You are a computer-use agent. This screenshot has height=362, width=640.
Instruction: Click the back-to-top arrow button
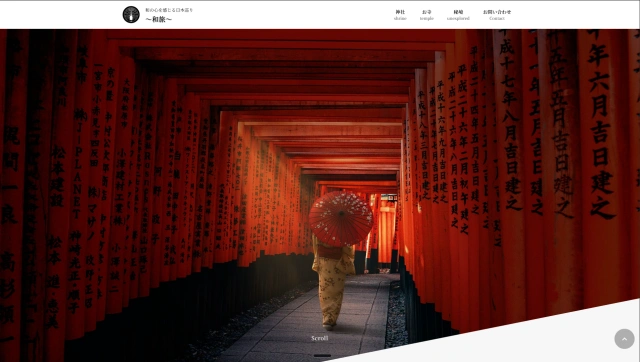[624, 339]
